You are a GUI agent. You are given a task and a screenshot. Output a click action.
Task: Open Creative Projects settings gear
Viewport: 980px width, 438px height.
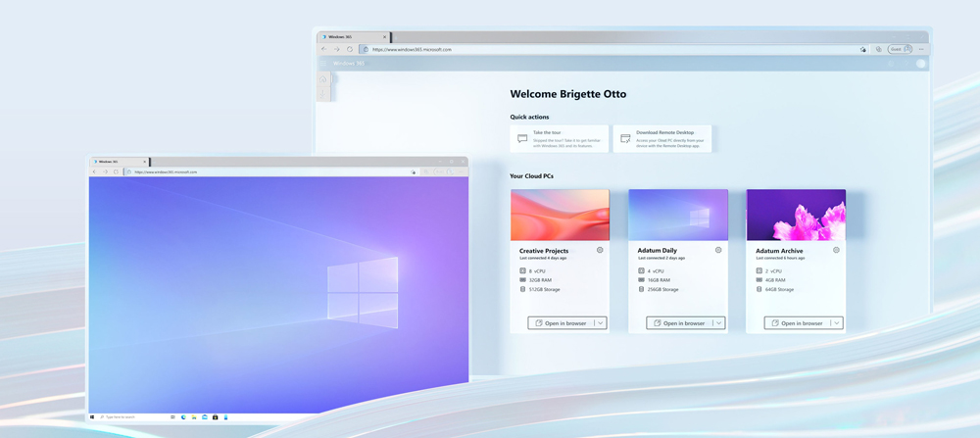(x=600, y=250)
